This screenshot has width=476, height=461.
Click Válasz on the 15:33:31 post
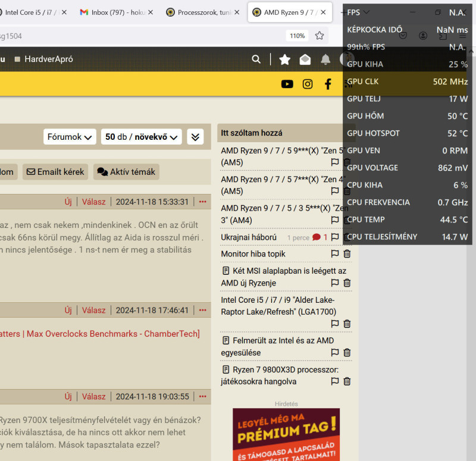94,202
